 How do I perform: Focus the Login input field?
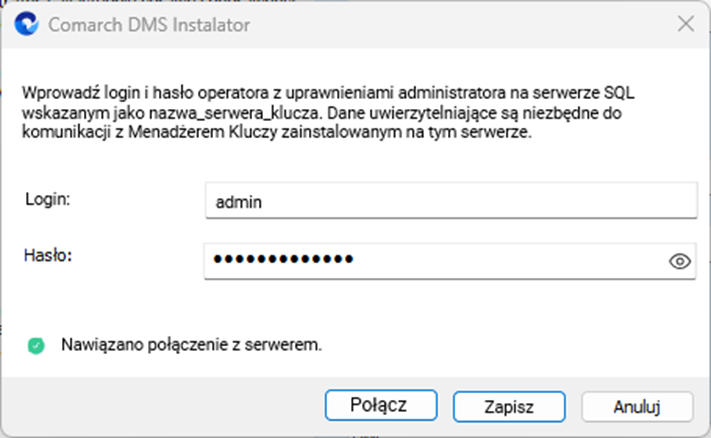point(451,200)
